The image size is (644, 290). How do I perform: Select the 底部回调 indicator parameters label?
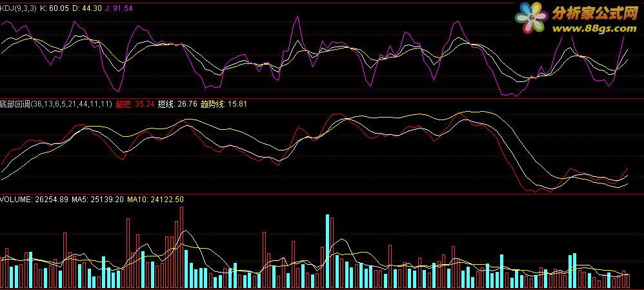click(x=56, y=104)
